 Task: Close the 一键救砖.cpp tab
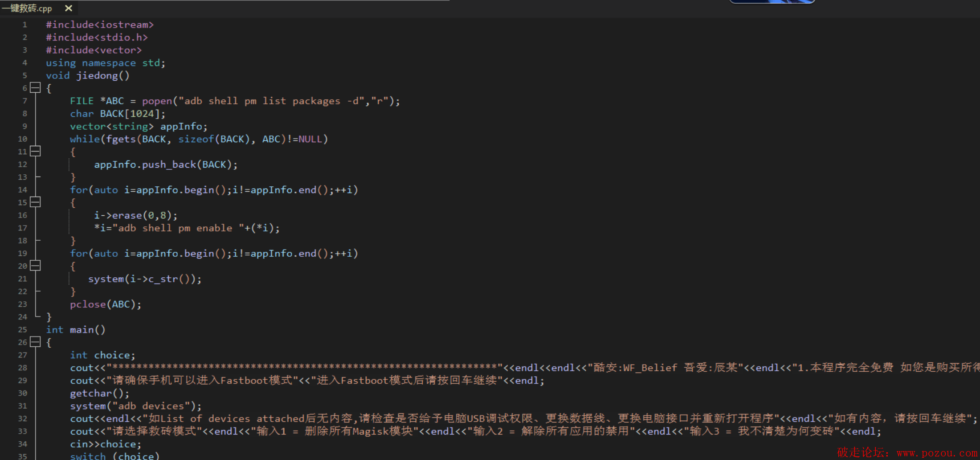(x=69, y=8)
